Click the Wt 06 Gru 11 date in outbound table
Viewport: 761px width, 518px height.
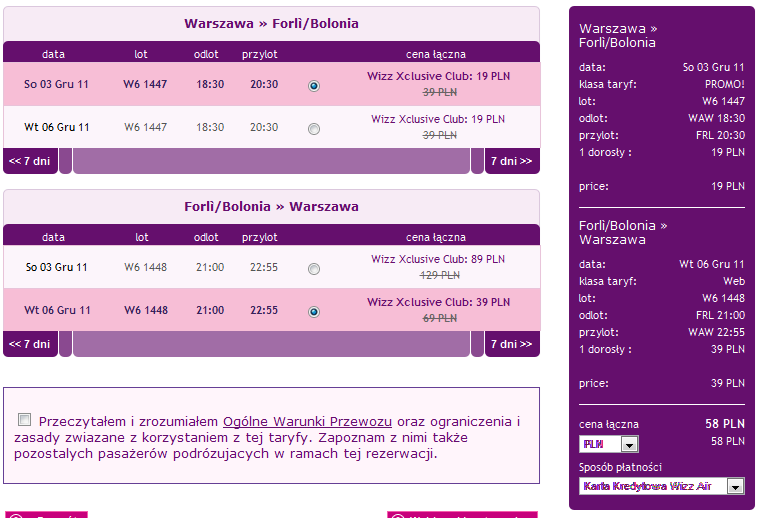point(57,128)
